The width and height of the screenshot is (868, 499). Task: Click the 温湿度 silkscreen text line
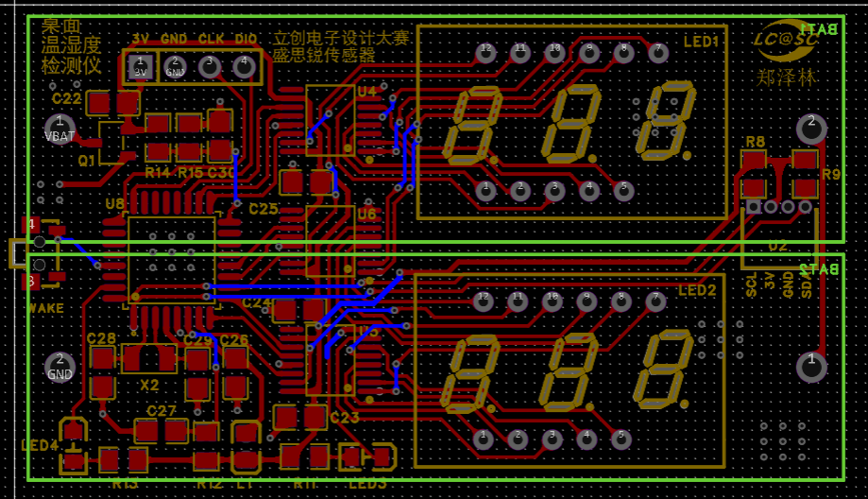[71, 44]
